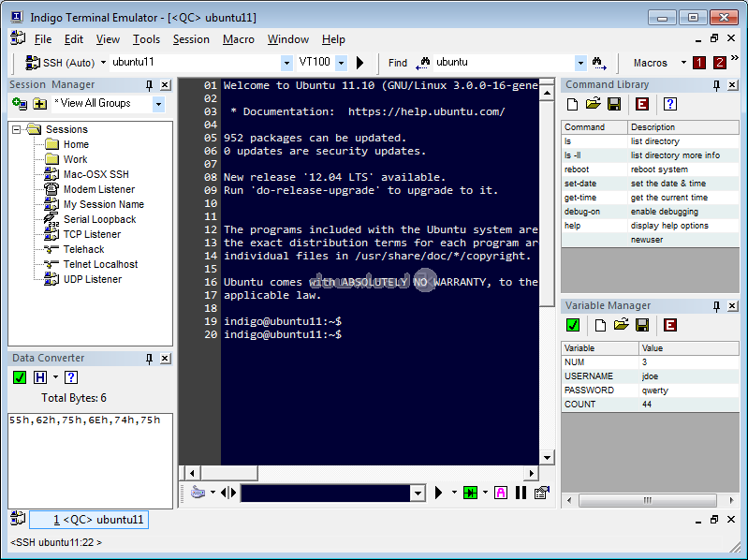Click the find next binoculars icon
Viewport: 748px width, 560px height.
599,63
